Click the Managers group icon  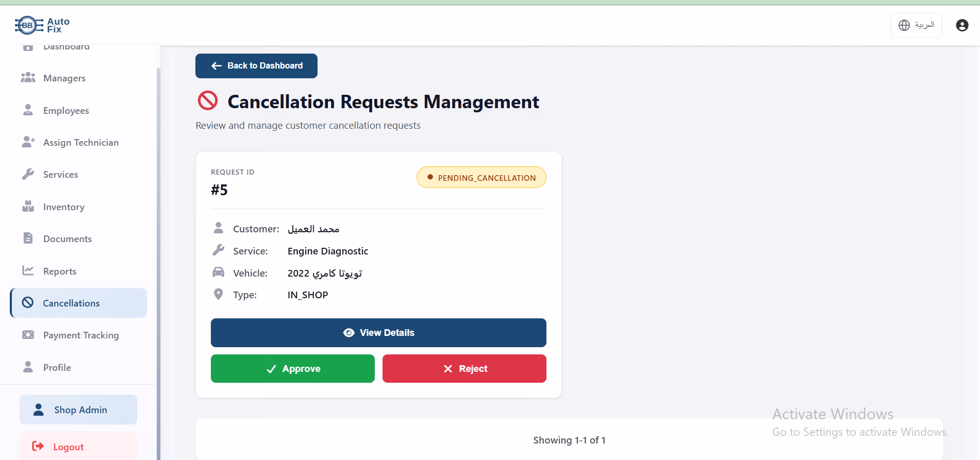click(x=28, y=78)
